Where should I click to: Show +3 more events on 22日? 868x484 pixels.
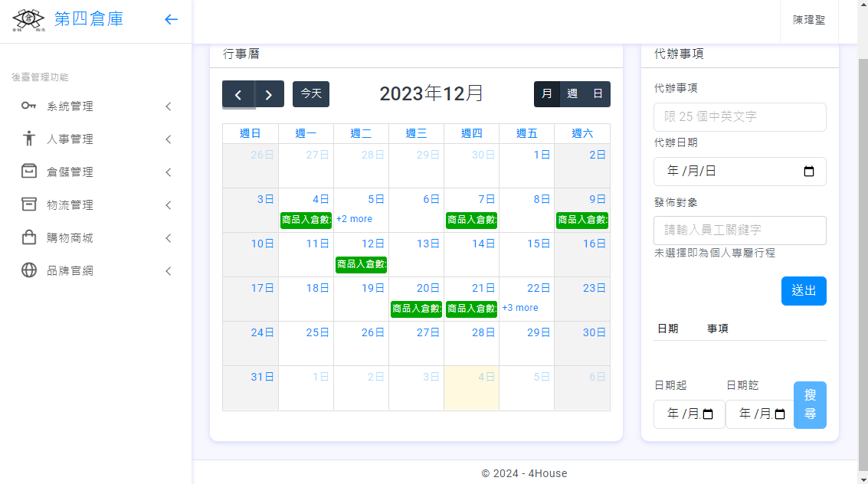pyautogui.click(x=519, y=308)
